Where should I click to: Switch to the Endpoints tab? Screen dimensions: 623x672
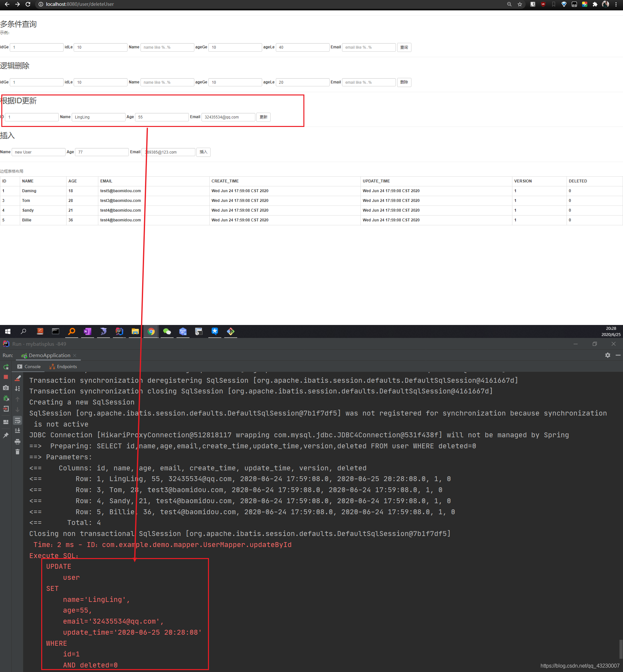(x=63, y=367)
